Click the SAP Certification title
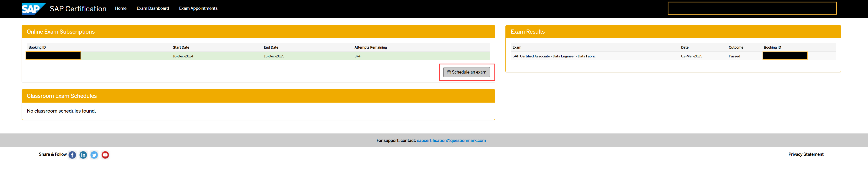This screenshot has width=868, height=170. click(x=78, y=9)
